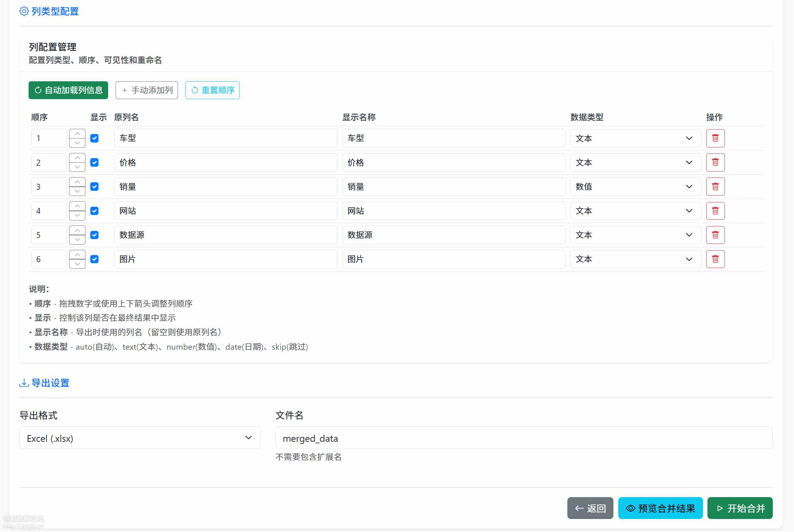This screenshot has height=532, width=794.
Task: Move 网站 row down with down arrow
Action: pos(77,215)
